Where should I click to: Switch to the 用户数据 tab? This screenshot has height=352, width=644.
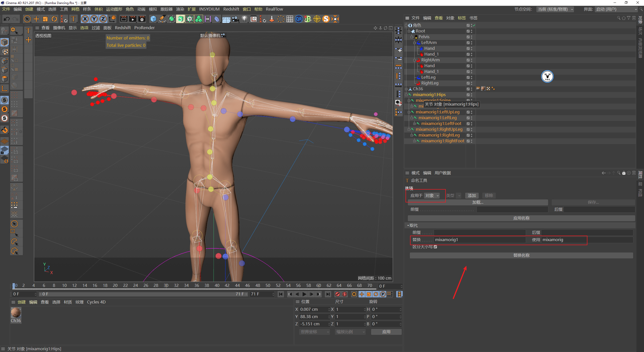pyautogui.click(x=442, y=173)
